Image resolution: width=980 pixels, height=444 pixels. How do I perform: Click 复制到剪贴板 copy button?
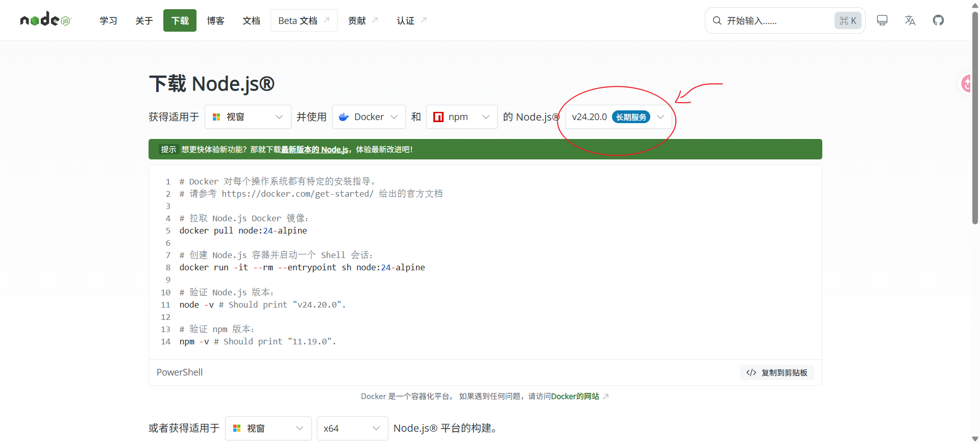click(x=777, y=372)
